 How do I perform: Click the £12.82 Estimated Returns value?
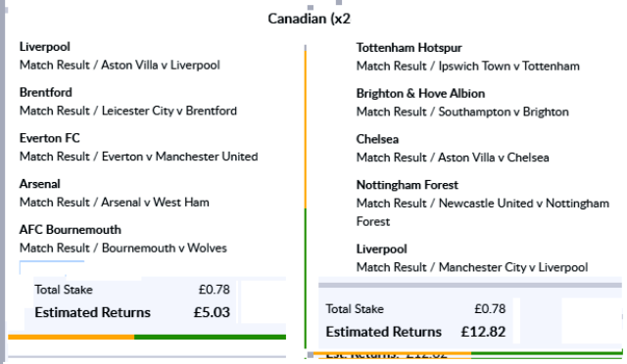(x=483, y=332)
